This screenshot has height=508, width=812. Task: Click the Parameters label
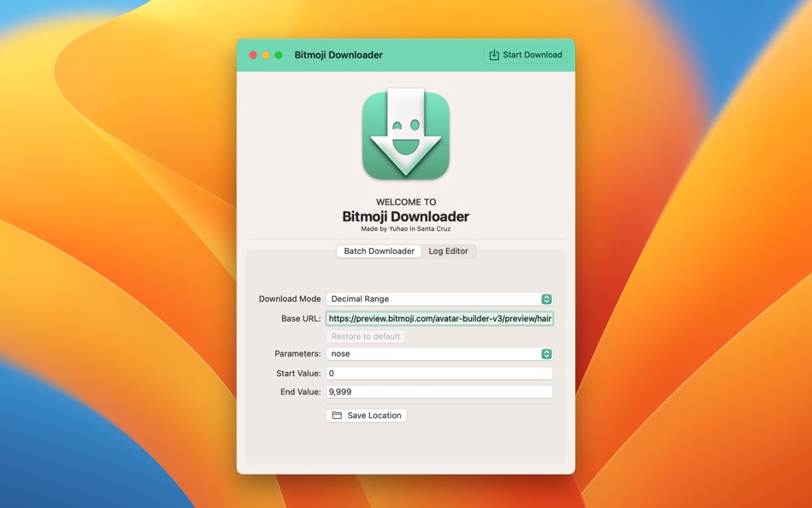(x=297, y=353)
